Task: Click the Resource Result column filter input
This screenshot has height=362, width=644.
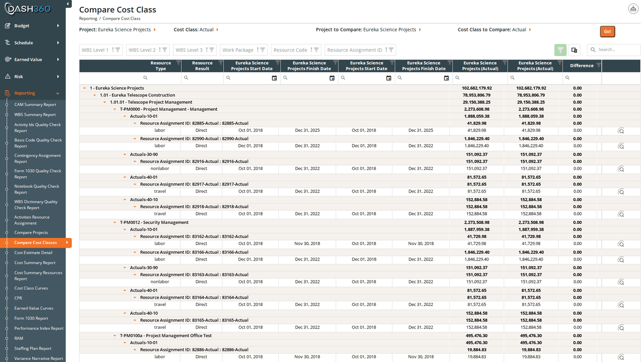Action: [x=202, y=78]
